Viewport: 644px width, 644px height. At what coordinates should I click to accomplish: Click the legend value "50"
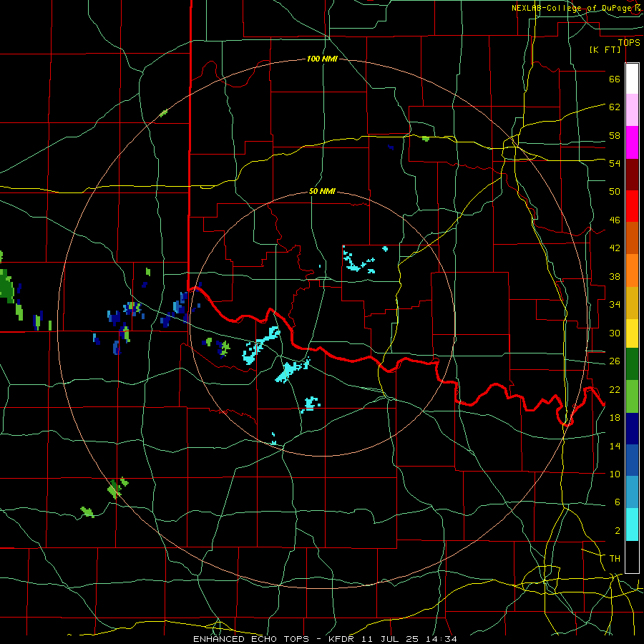pos(615,191)
